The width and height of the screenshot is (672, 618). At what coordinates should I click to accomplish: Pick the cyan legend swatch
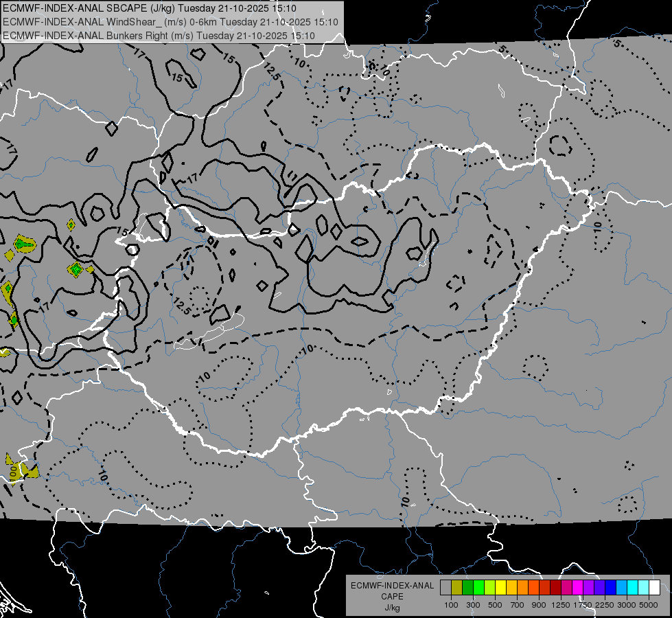[x=633, y=588]
